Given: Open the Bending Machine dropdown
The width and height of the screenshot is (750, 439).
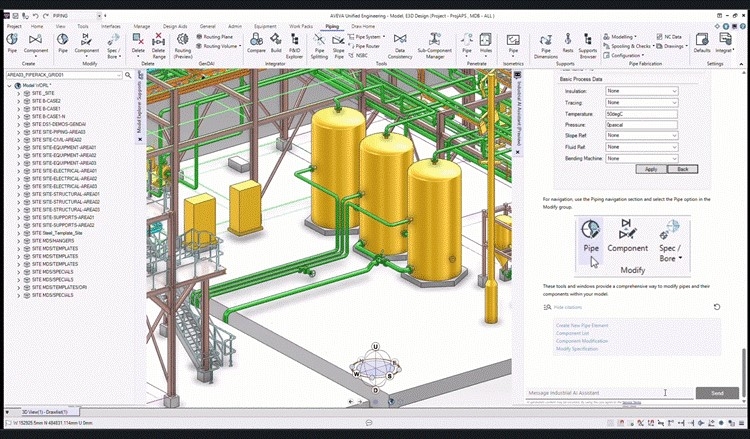Looking at the screenshot, I should pos(641,158).
